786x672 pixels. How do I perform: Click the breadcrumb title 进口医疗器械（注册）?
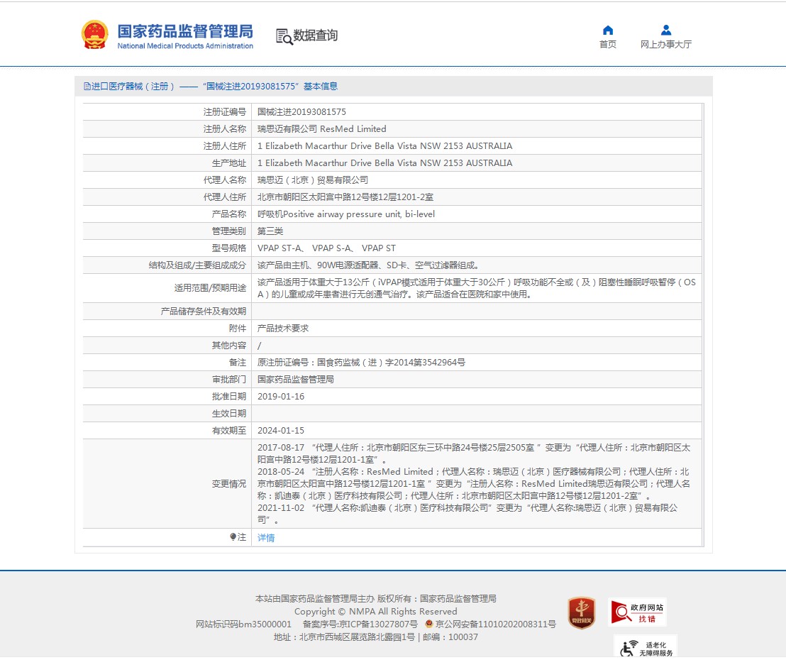(x=133, y=87)
